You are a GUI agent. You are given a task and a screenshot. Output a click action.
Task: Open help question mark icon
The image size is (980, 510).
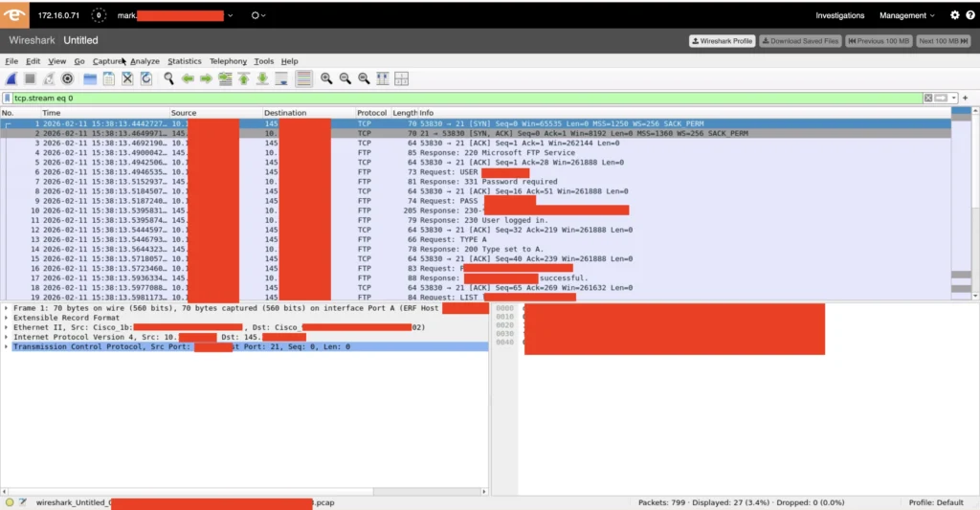point(970,15)
